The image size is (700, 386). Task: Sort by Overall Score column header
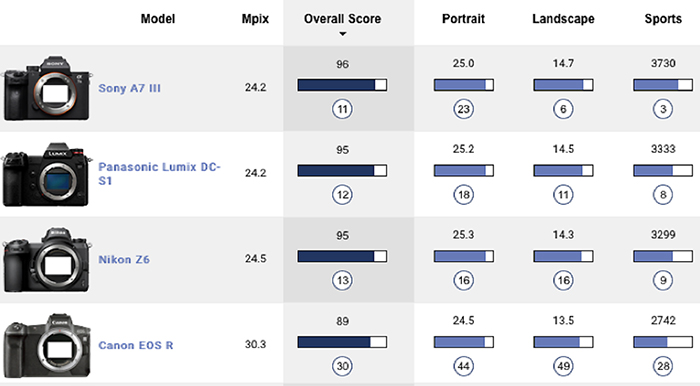(342, 19)
